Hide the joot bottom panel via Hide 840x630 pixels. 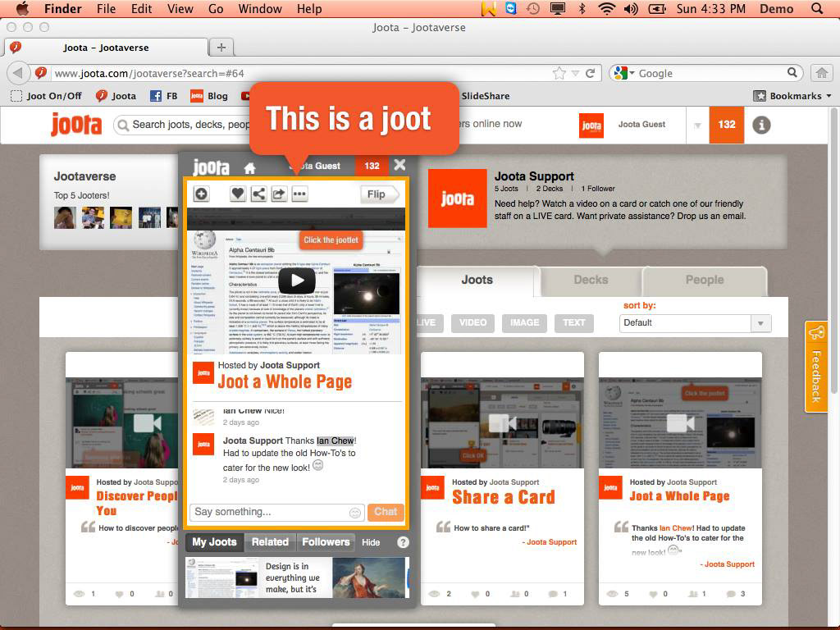click(x=371, y=542)
